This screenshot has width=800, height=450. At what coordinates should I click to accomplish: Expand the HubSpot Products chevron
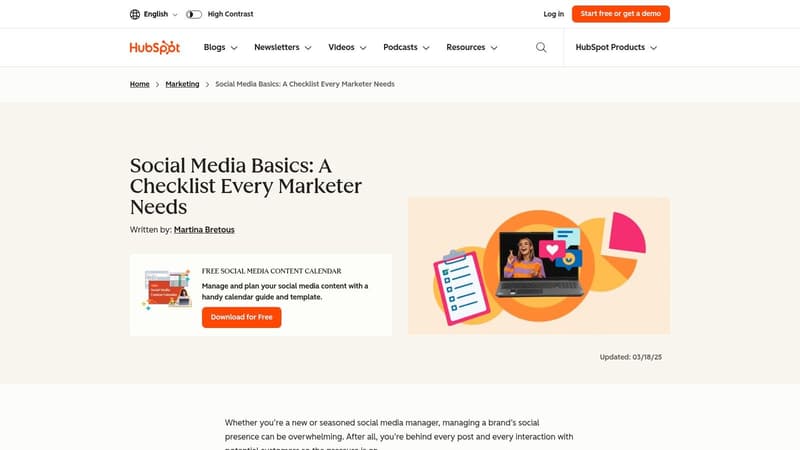point(654,48)
